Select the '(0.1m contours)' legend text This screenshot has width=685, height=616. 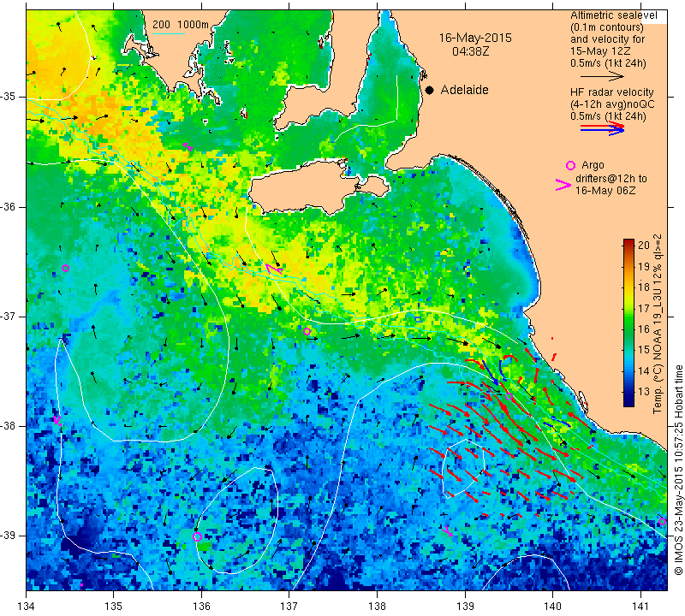point(607,27)
